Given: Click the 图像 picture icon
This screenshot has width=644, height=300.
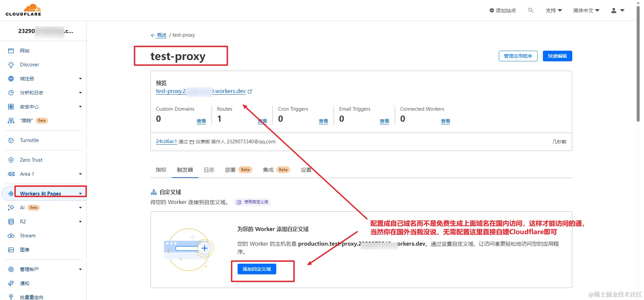Looking at the screenshot, I should coord(11,250).
